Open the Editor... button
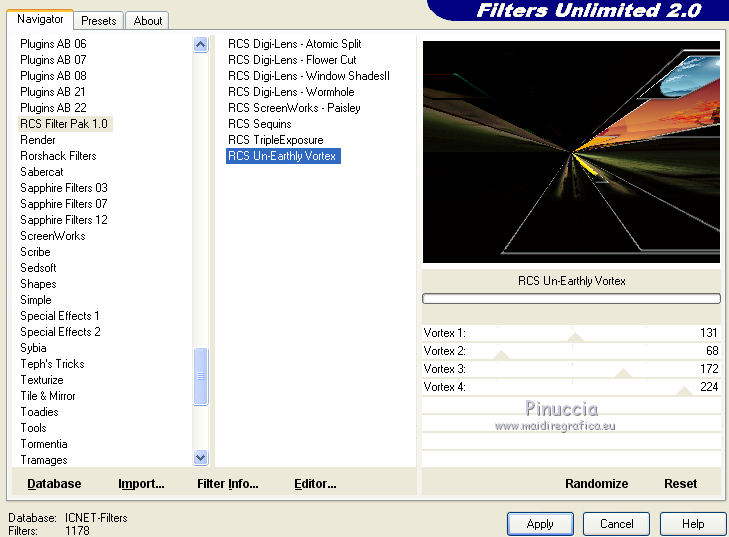This screenshot has height=537, width=729. pyautogui.click(x=315, y=484)
